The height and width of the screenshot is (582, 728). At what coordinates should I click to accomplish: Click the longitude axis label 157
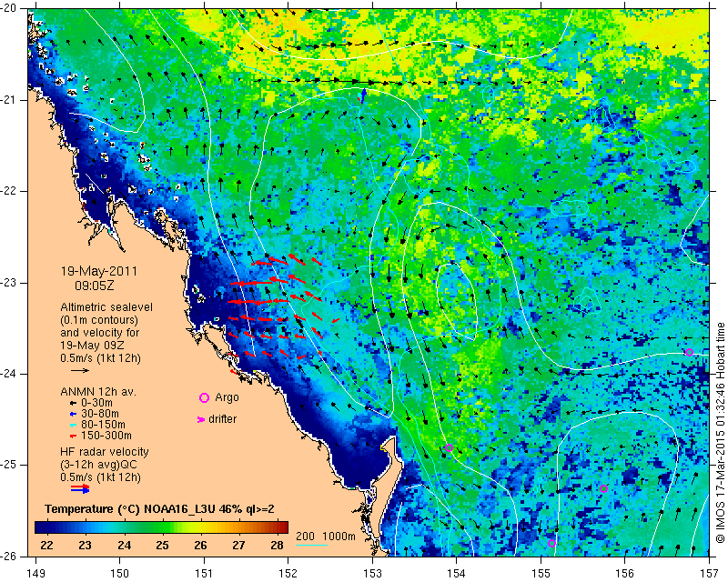coord(711,574)
